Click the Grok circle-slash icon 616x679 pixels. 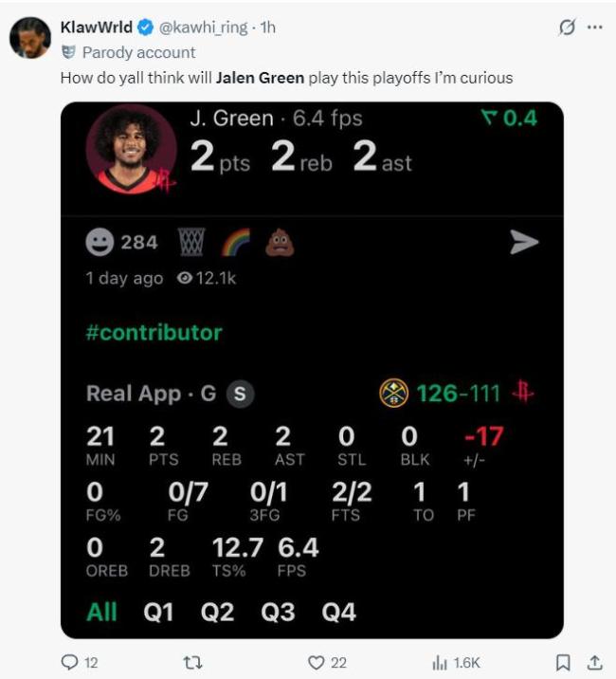tap(567, 28)
